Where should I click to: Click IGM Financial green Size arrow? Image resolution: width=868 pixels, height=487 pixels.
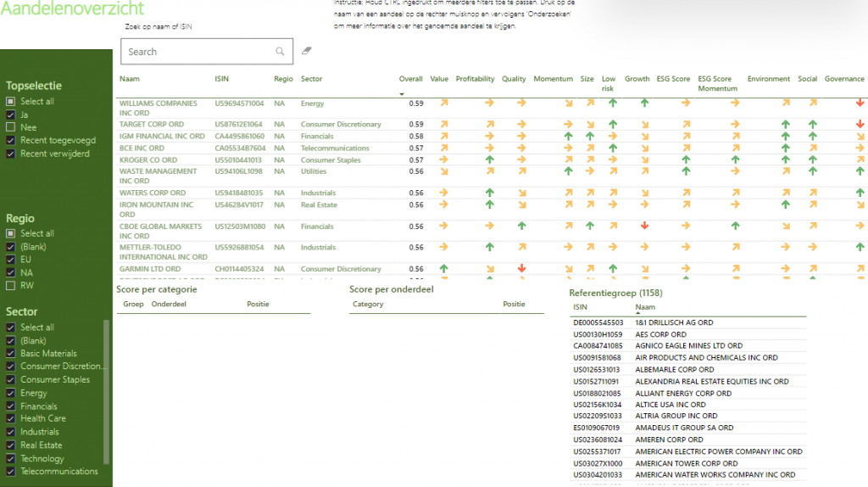590,136
